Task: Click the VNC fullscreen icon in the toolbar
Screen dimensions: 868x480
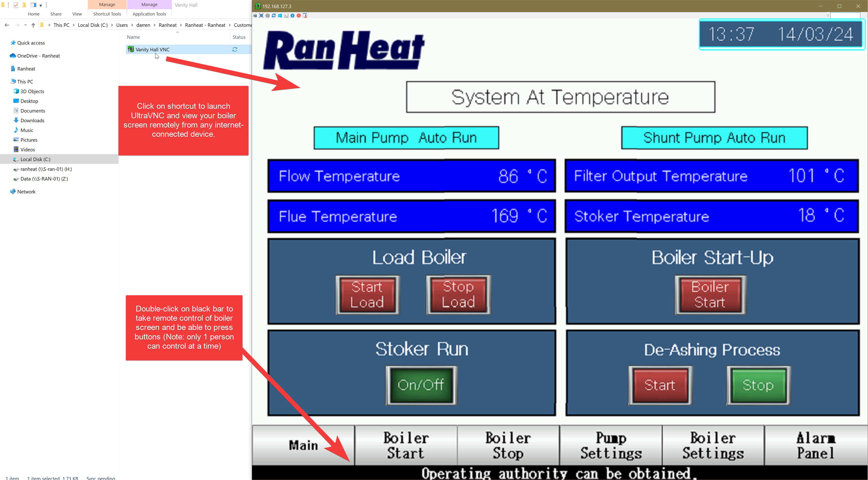Action: click(261, 15)
